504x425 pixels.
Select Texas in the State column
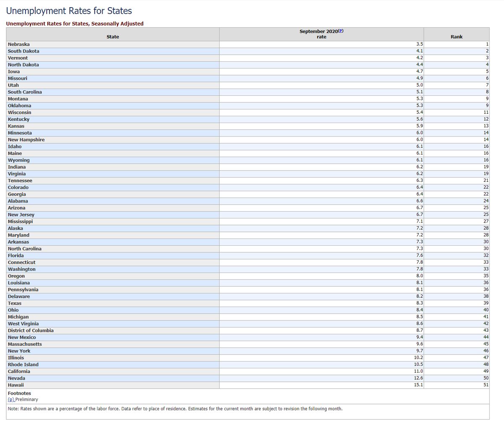[x=15, y=303]
